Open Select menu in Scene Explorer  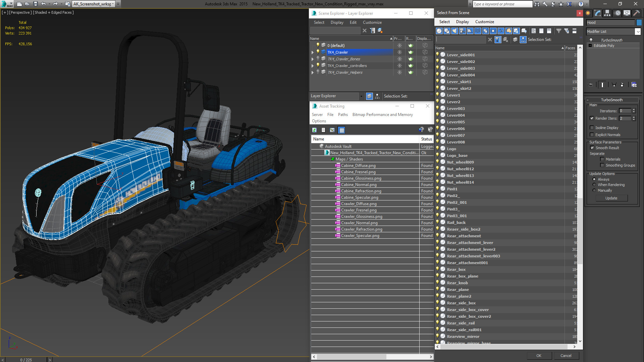[x=319, y=22]
